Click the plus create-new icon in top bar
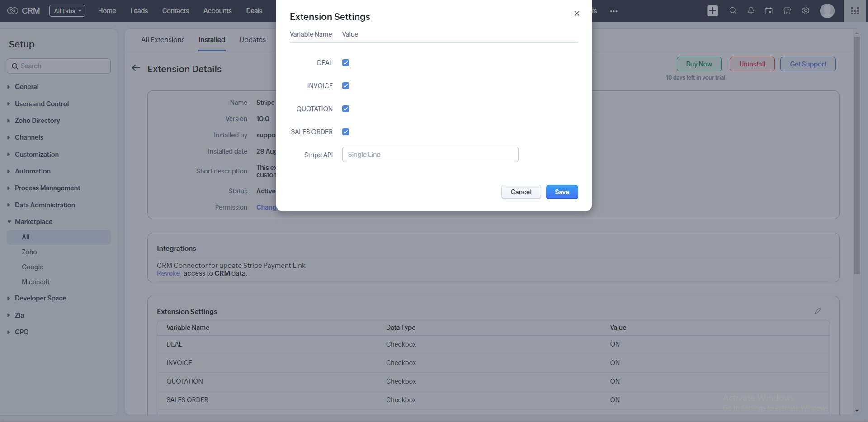Screen dimensions: 868x422 click(712, 11)
